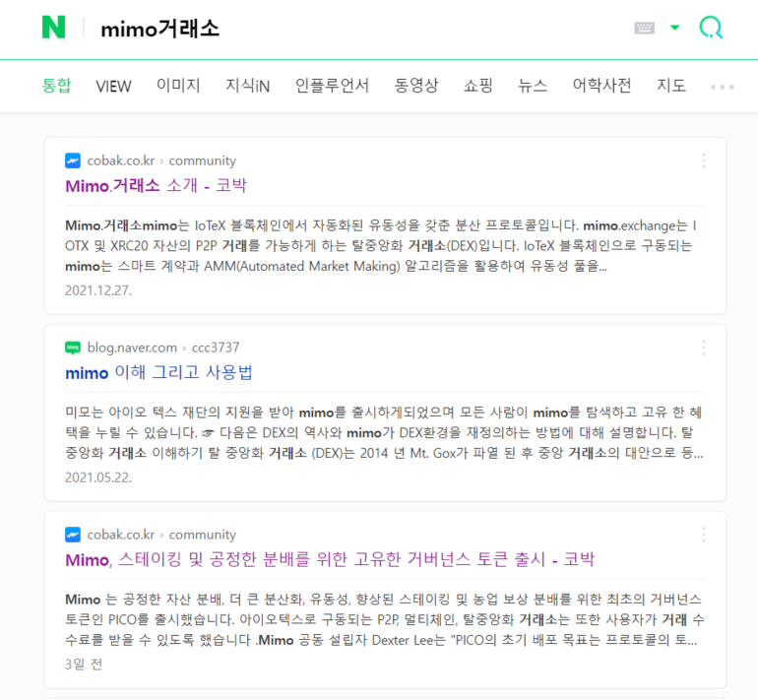The image size is (758, 700).
Task: Select the 지식iN tab
Action: point(247,86)
